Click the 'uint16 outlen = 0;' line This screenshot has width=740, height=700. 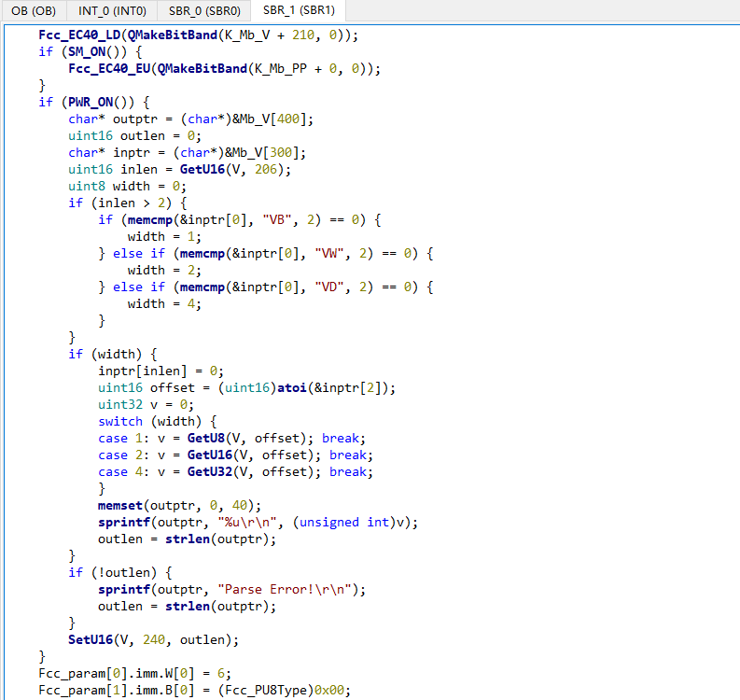134,136
